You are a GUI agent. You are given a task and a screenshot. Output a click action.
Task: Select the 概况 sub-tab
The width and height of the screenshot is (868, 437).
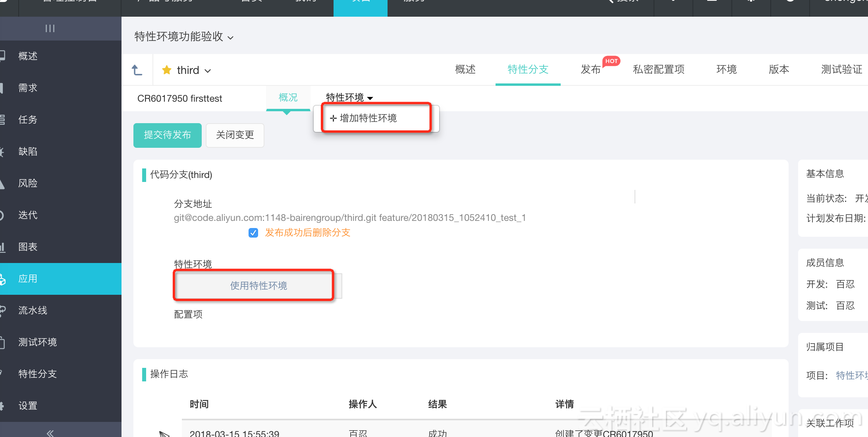[x=288, y=97]
